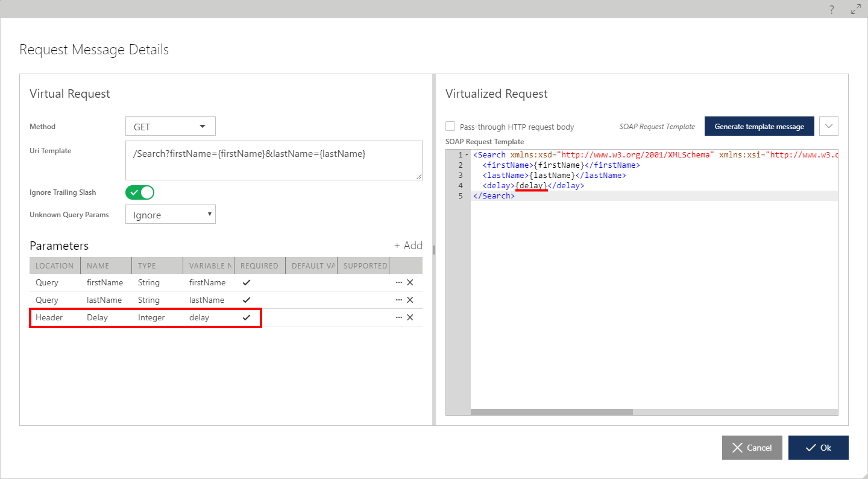Screen dimensions: 868x479
Task: Add a new parameter with + Add
Action: click(408, 246)
